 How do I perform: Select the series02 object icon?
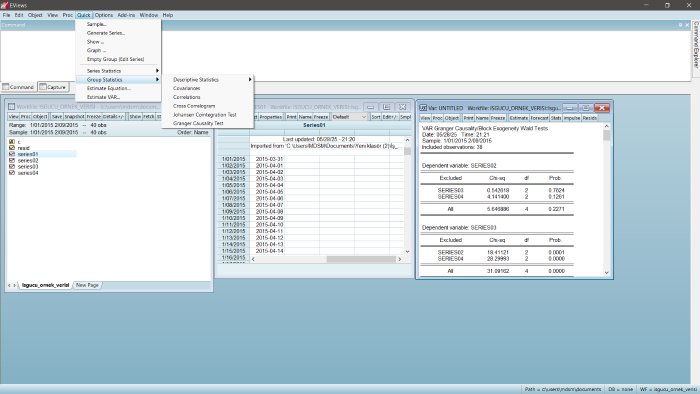click(12, 160)
